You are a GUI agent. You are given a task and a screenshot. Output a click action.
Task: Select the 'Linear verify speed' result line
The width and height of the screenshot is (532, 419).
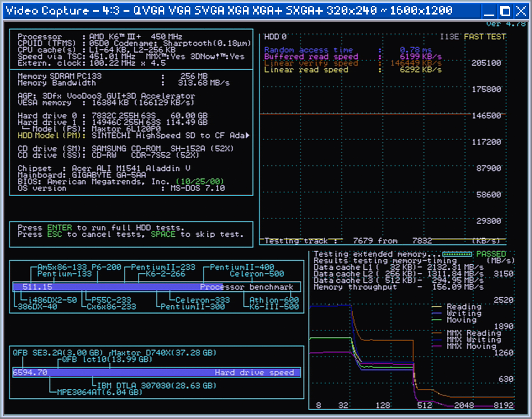[x=353, y=63]
